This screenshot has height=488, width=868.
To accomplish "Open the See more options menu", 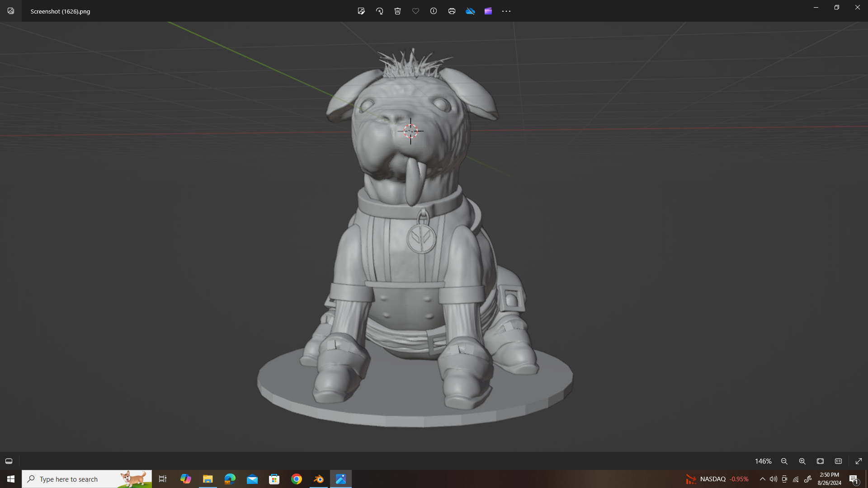I will (x=506, y=11).
